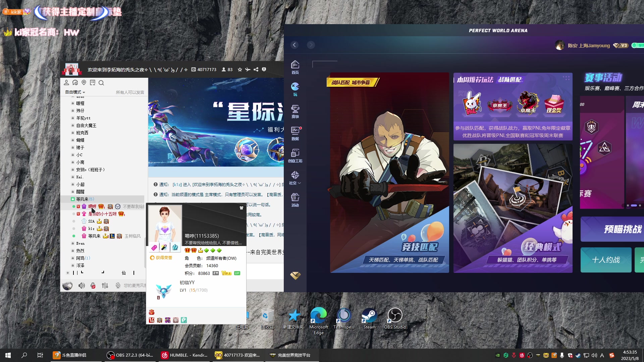The height and width of the screenshot is (362, 644).
Task: Select the 自由大魔王 sub-channel
Action: 86,125
